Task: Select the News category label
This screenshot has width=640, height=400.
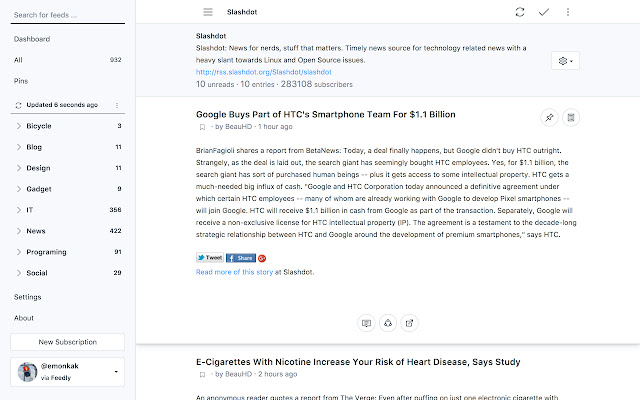Action: click(36, 231)
